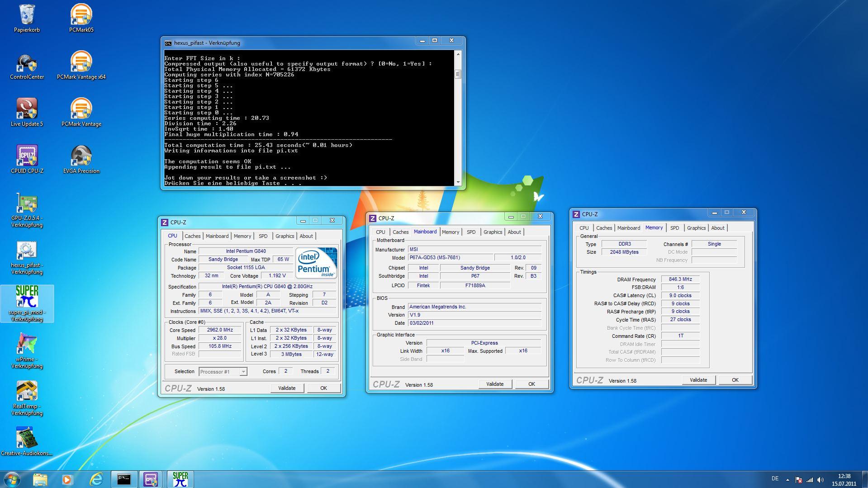This screenshot has width=868, height=488.
Task: Switch to the command prompt taskbar button
Action: point(124,479)
